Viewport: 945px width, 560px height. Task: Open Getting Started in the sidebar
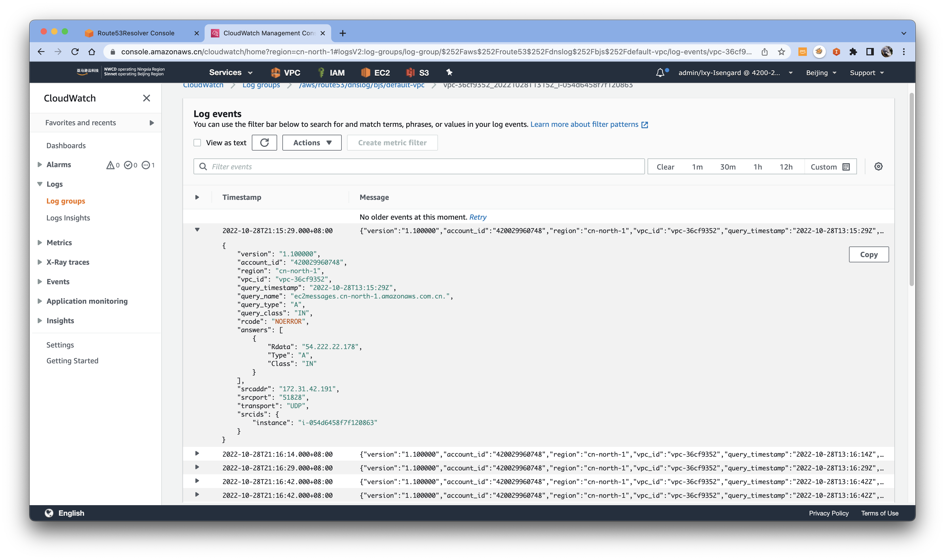tap(72, 361)
